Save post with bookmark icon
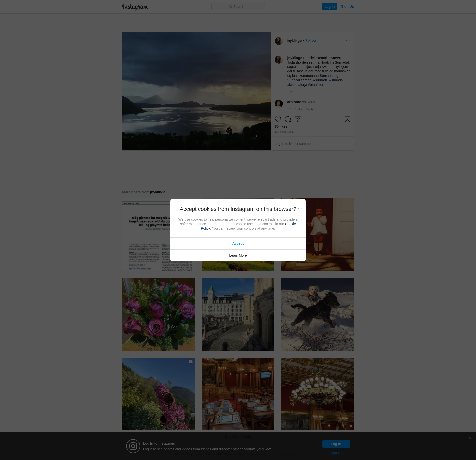Screen dimensions: 476x460 click(347, 119)
